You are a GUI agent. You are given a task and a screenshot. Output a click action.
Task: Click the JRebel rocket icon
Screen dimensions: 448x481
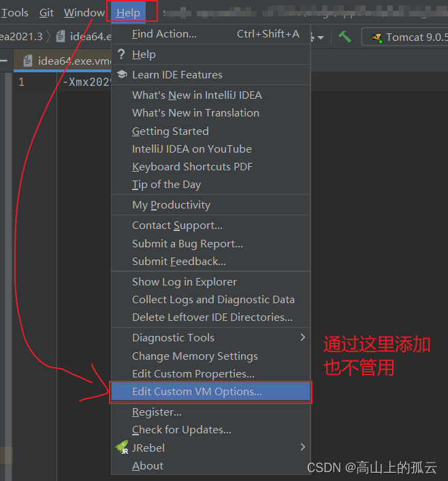(122, 448)
